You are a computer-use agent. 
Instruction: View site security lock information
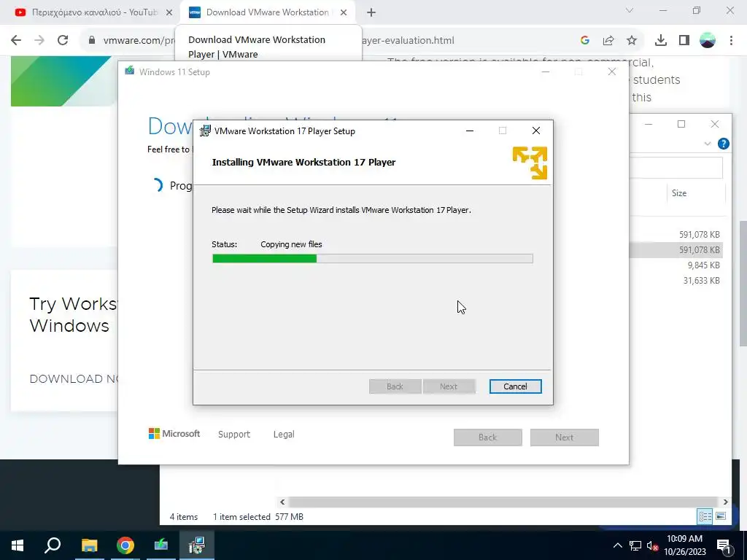[92, 41]
